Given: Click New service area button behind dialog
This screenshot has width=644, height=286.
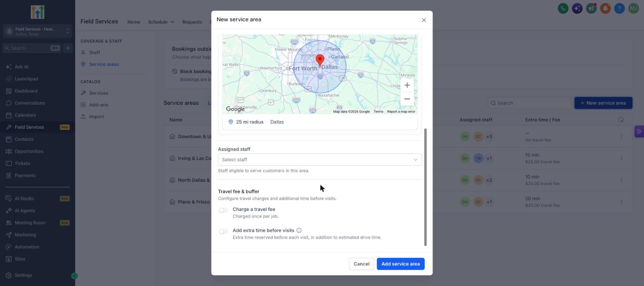Looking at the screenshot, I should (603, 103).
